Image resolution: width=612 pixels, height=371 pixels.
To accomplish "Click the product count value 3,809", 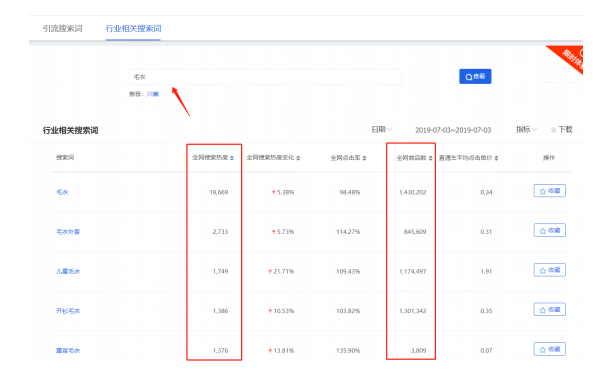I will 418,351.
